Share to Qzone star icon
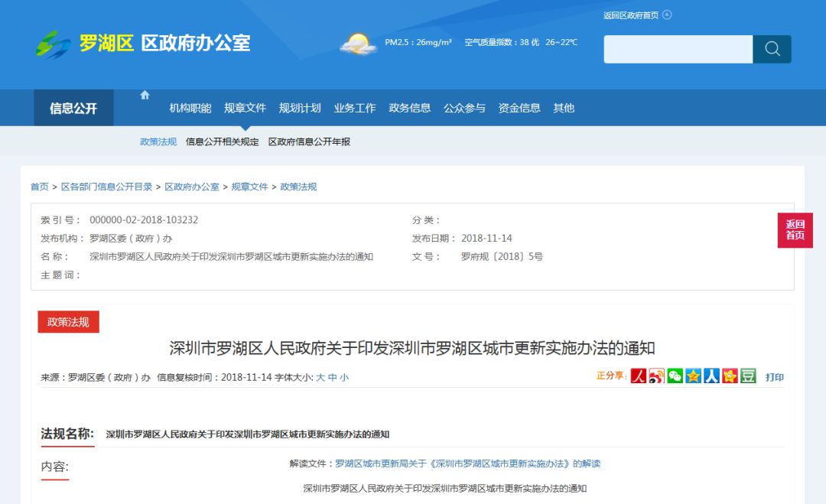Viewport: 826px width, 504px height. pos(693,376)
